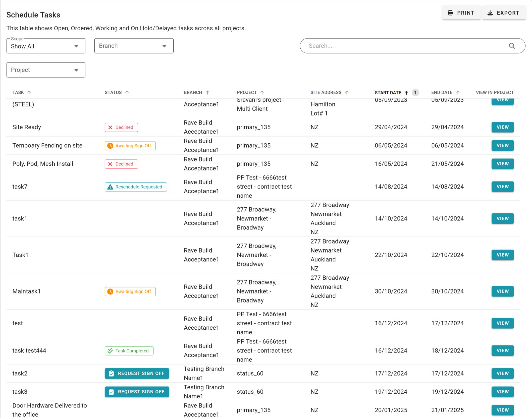The height and width of the screenshot is (418, 532).
Task: View Task1 dated 22/10/2024
Action: pos(503,255)
